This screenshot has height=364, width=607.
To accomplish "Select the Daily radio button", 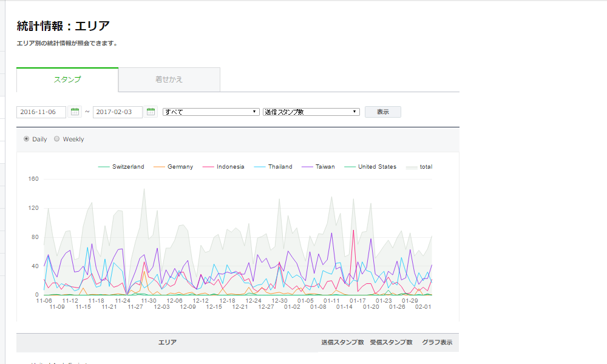I will point(26,139).
